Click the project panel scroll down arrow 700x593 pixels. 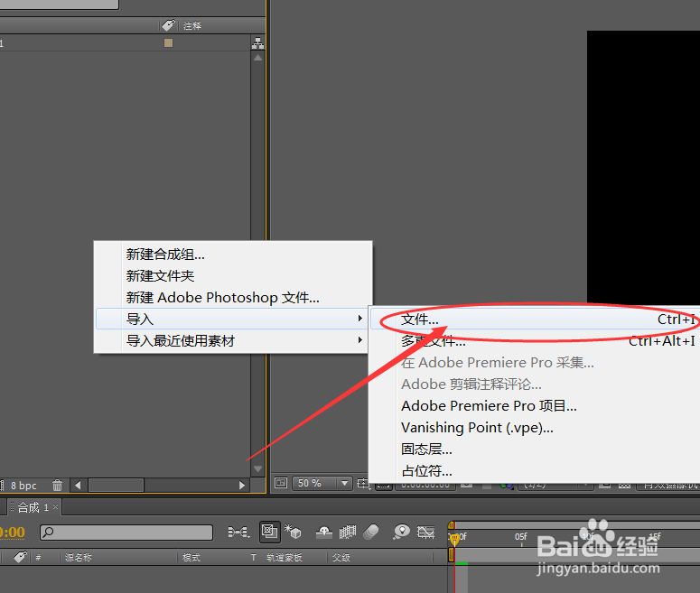pyautogui.click(x=257, y=469)
